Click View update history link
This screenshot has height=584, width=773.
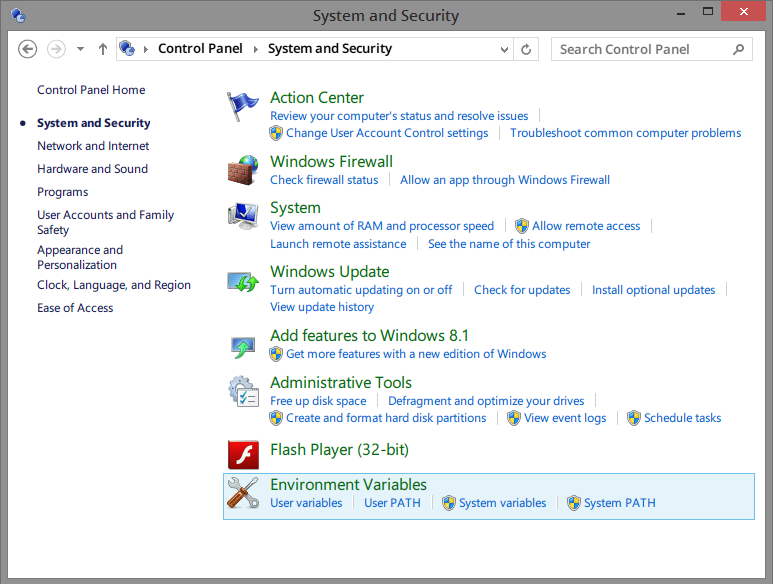322,308
